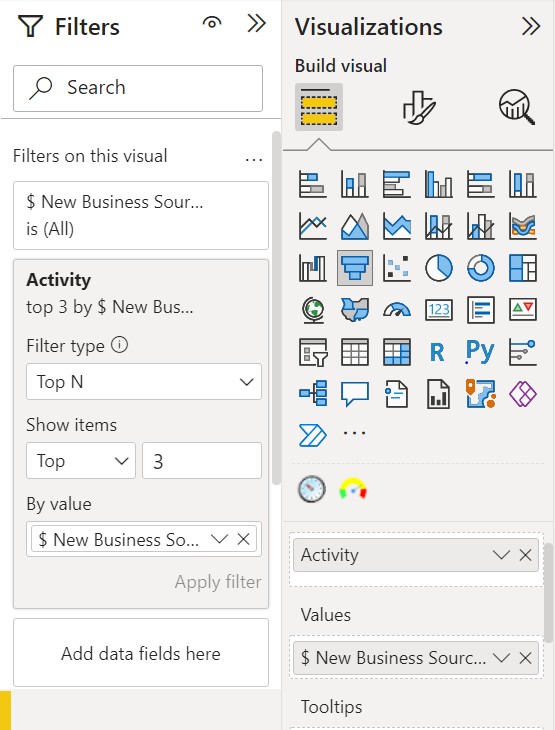
Task: Get more visuals via the ellipsis
Action: (x=354, y=433)
